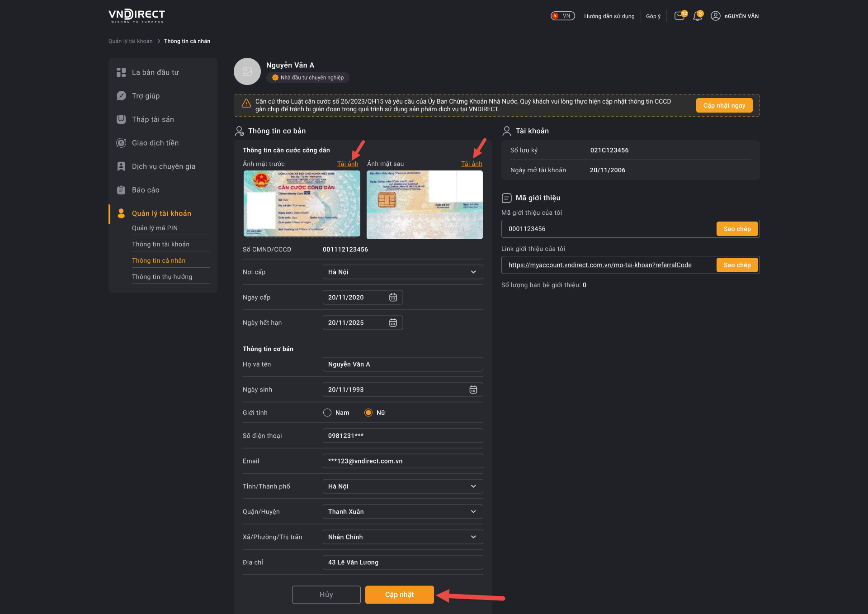868x614 pixels.
Task: Click the Ngày cấp date field
Action: [x=363, y=297]
